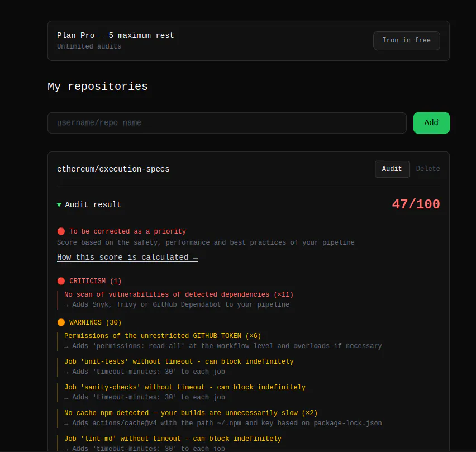Select Job 'sanity-checks' without timeout warning
This screenshot has height=452, width=476.
184,387
